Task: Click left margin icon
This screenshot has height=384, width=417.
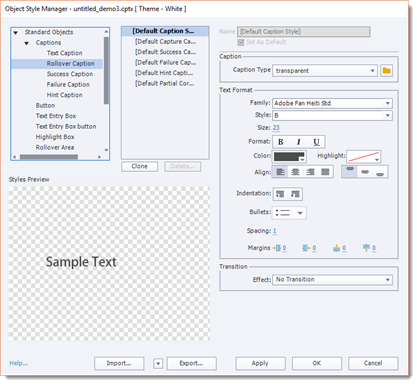Action: tap(277, 248)
